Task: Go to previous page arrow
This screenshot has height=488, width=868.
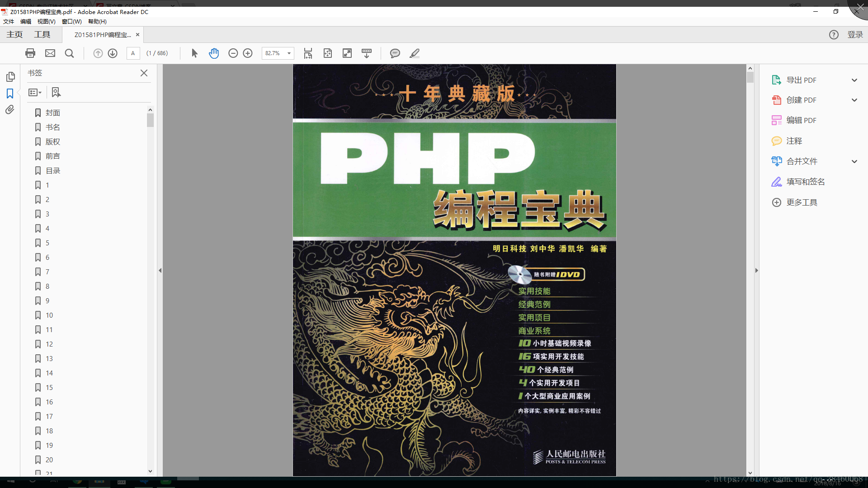Action: 98,53
